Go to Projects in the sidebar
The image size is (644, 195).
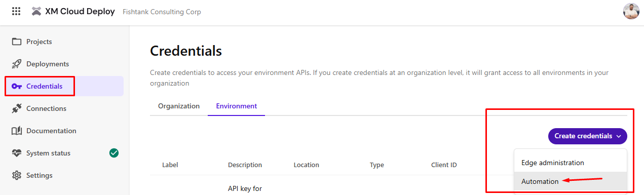point(64,42)
